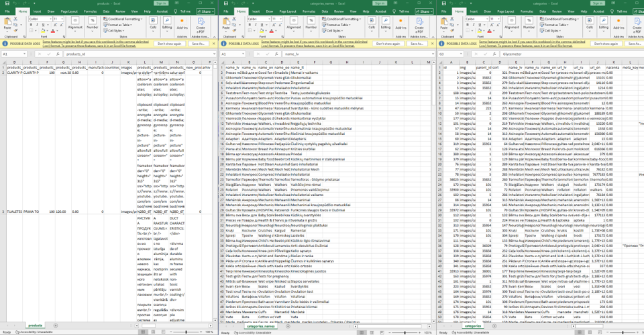Toggle Bold in products window
This screenshot has width=644, height=335.
[x=32, y=25]
